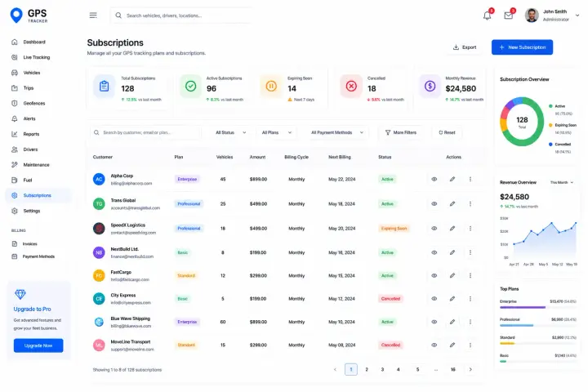
Task: View NextBuild Ltd. subscription eye icon
Action: [x=434, y=253]
